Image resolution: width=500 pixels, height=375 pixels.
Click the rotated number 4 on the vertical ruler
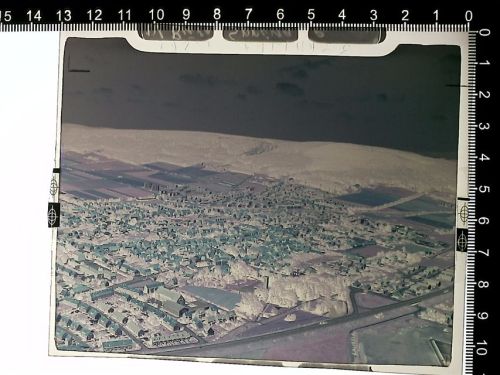485,158
